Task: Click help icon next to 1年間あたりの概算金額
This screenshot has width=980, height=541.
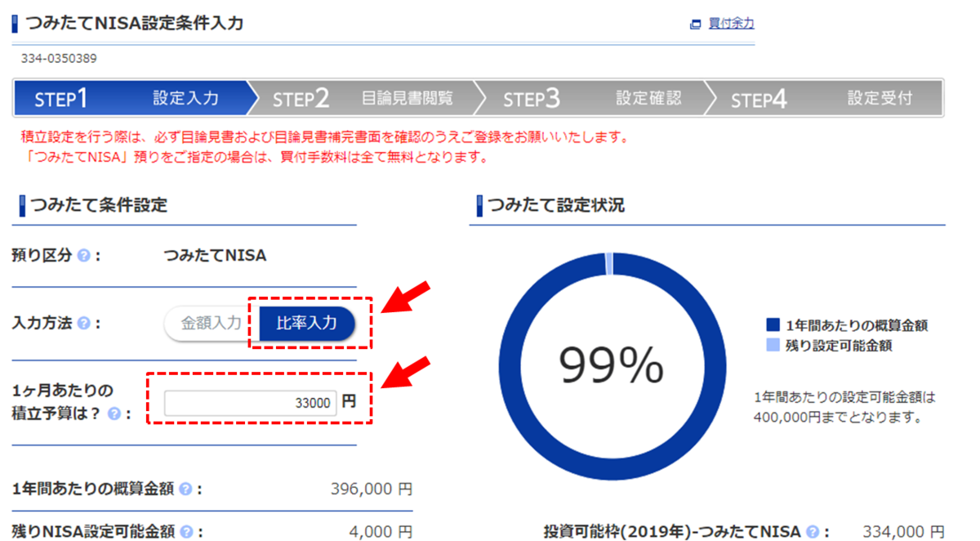Action: [x=185, y=489]
